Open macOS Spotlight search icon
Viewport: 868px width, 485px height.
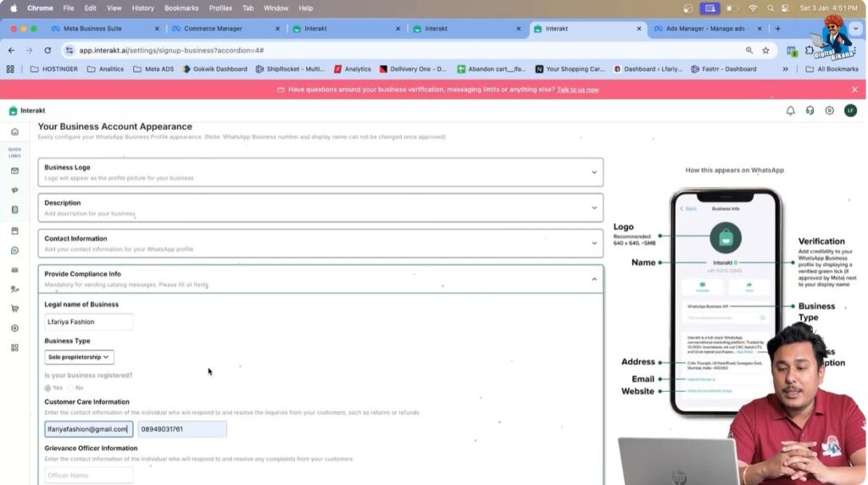770,8
